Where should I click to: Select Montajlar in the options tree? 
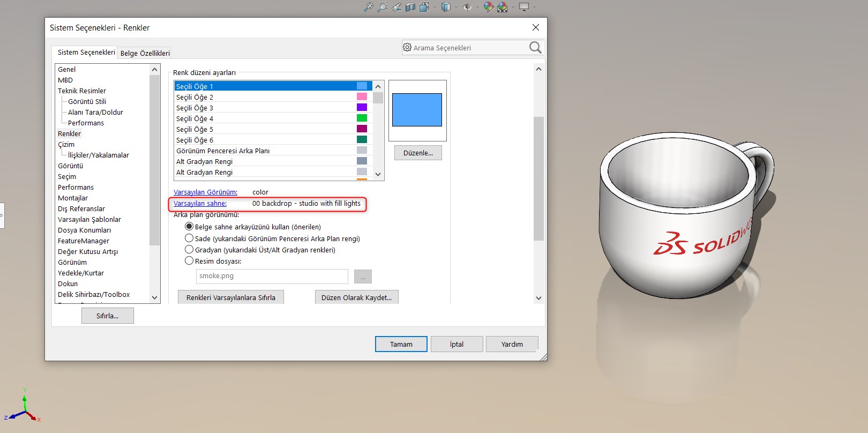tap(73, 198)
